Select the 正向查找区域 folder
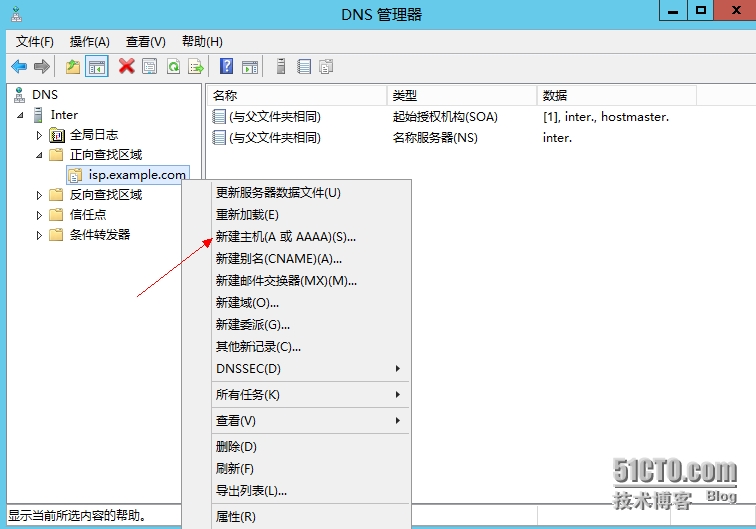 point(106,155)
